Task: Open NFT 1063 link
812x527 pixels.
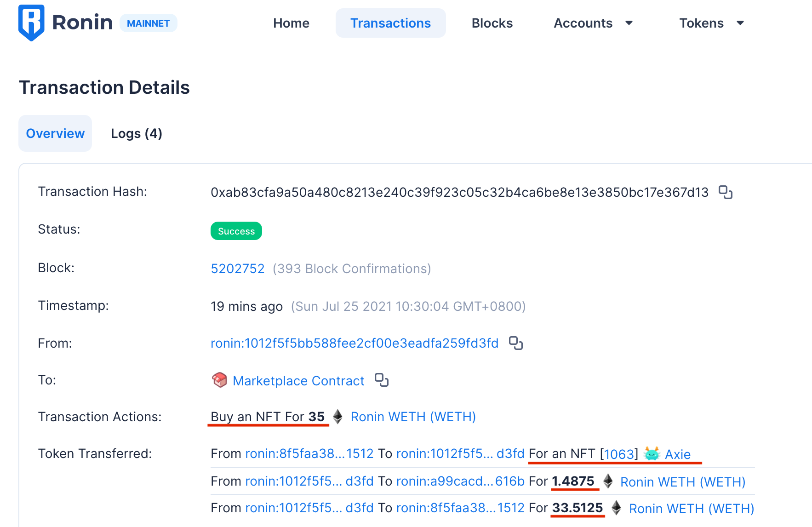Action: click(x=619, y=454)
